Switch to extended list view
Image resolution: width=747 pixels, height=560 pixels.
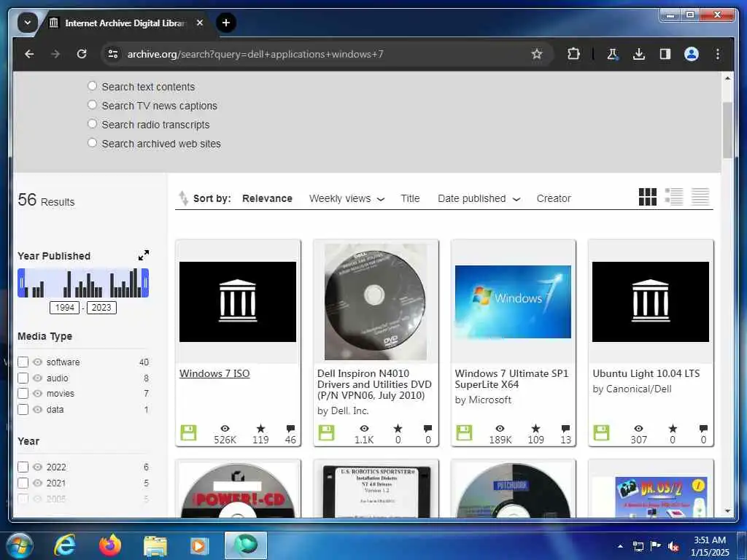point(674,197)
